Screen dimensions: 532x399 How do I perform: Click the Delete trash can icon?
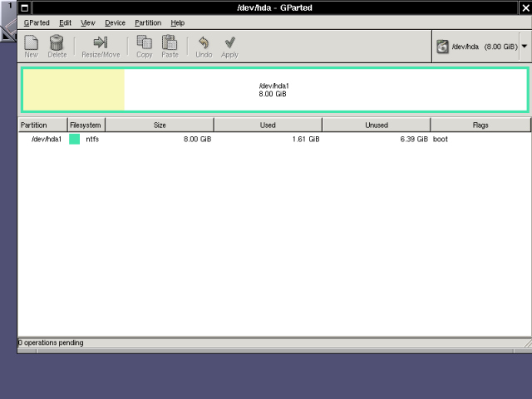57,42
